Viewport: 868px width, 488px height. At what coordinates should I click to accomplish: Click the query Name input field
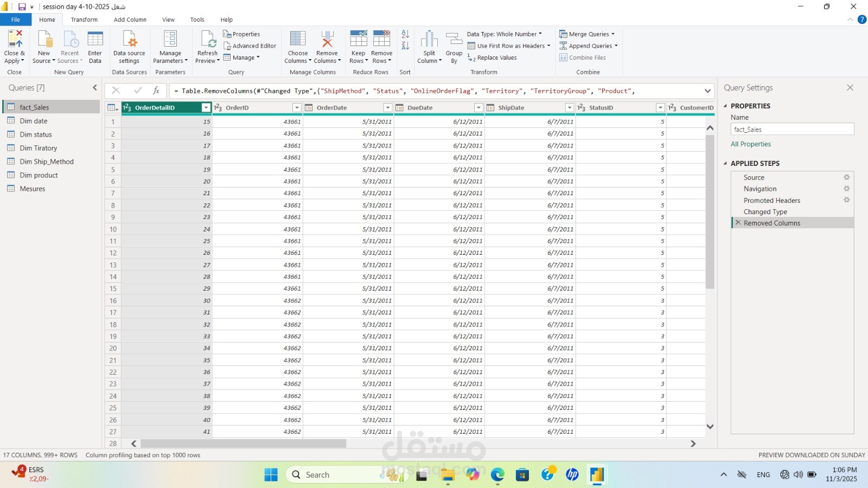(x=792, y=130)
